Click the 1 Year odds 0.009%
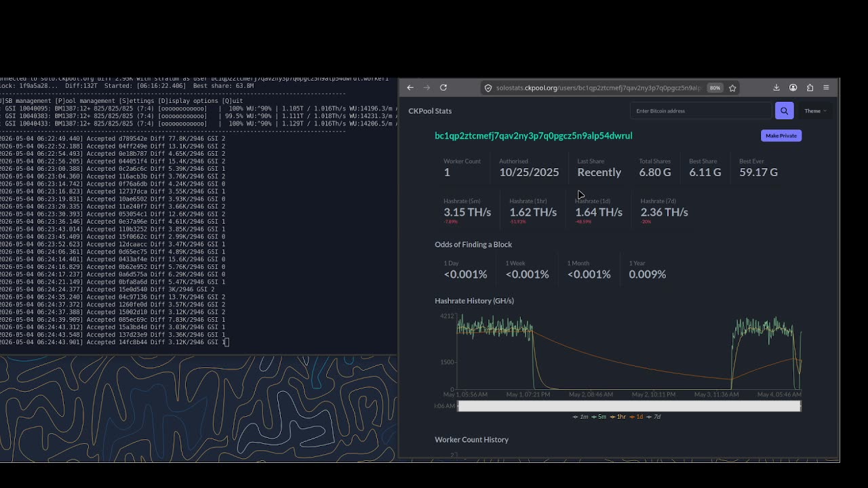The image size is (868, 488). (x=648, y=274)
